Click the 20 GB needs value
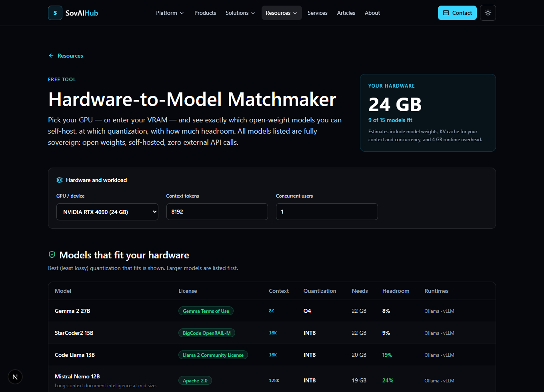This screenshot has height=392, width=544. (x=359, y=355)
